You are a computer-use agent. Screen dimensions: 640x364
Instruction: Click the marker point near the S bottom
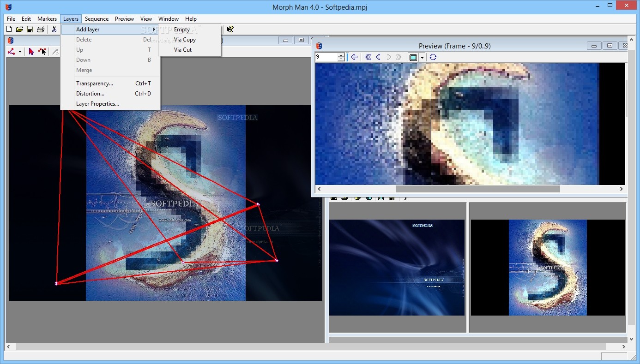[182, 262]
